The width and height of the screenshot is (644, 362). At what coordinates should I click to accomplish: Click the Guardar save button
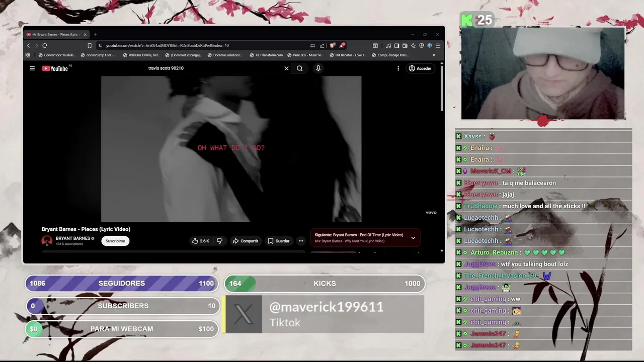point(278,241)
